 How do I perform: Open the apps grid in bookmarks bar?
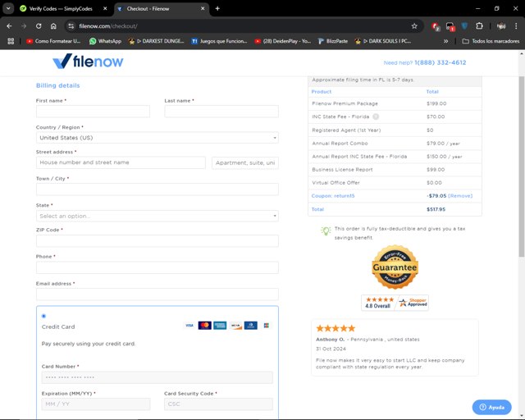click(x=11, y=41)
